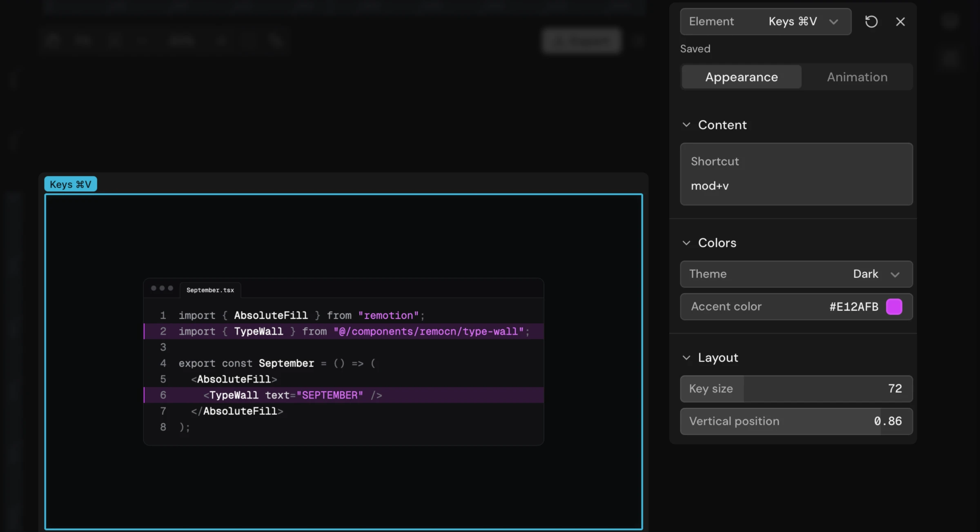Select the Keys ⌘V label on canvas

click(71, 184)
